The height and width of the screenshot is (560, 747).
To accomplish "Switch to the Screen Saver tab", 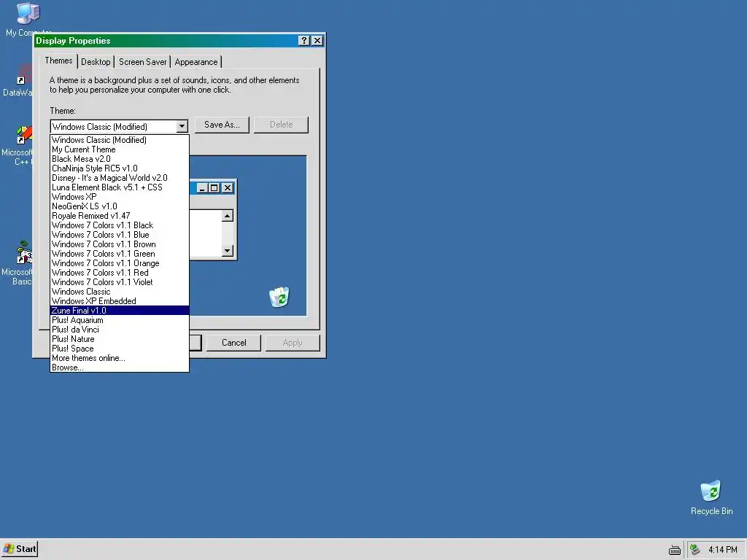I will coord(142,62).
